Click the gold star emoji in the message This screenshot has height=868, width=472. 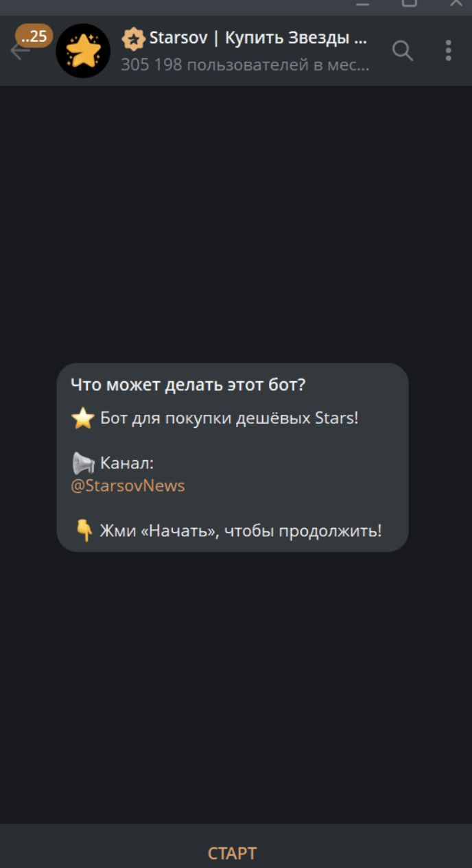point(83,418)
